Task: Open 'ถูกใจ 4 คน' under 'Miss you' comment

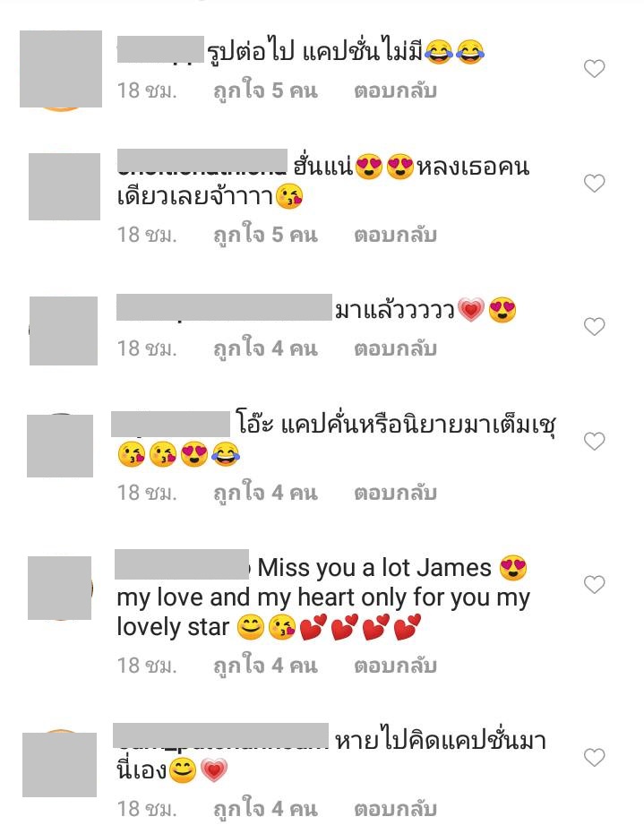Action: pos(265,666)
